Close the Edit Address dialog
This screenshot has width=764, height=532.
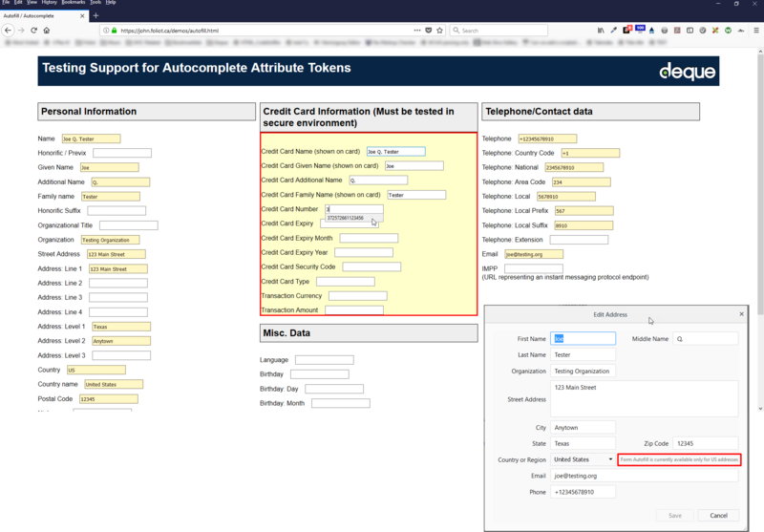point(741,314)
